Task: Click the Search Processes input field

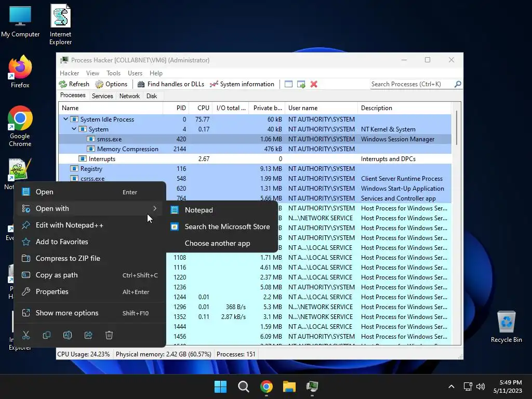Action: (412, 84)
